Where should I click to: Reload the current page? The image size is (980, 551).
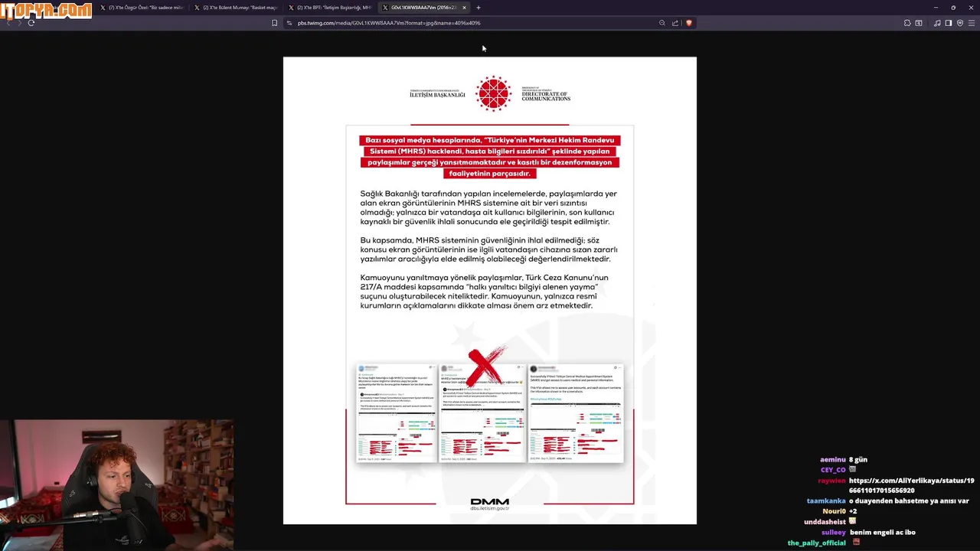pyautogui.click(x=31, y=23)
